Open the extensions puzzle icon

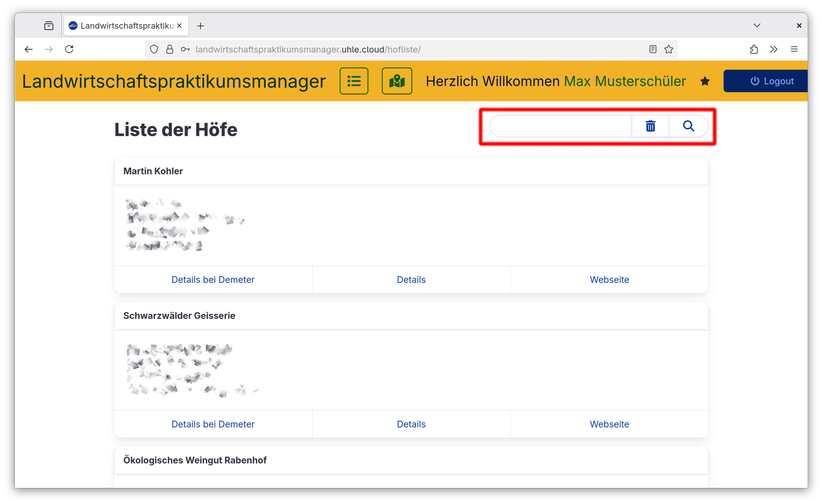[x=754, y=49]
